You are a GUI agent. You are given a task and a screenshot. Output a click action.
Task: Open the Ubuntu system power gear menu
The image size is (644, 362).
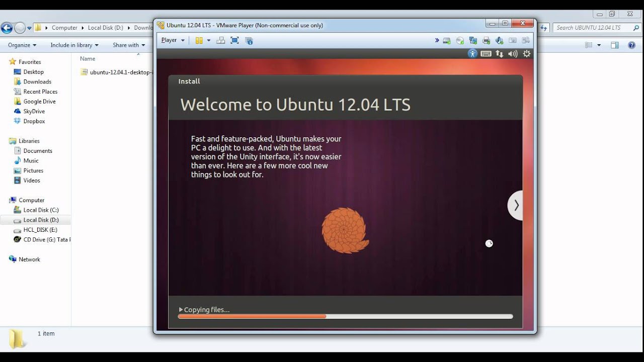(x=527, y=53)
